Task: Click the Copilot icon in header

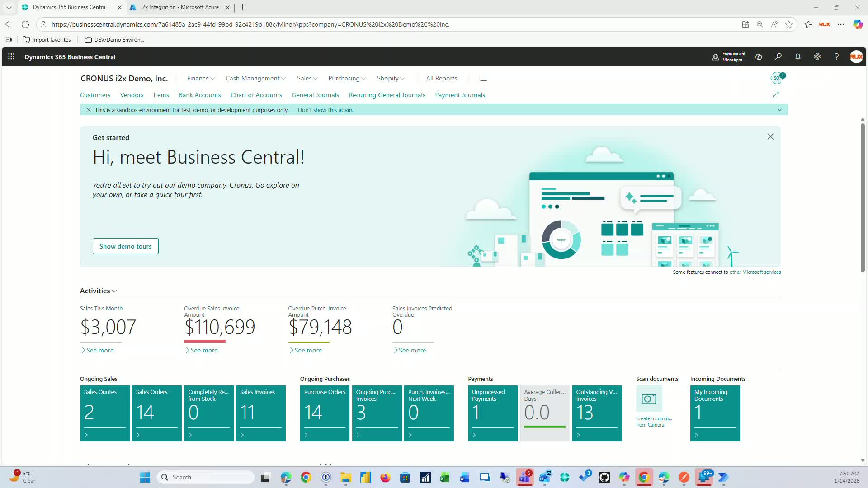Action: coord(759,57)
